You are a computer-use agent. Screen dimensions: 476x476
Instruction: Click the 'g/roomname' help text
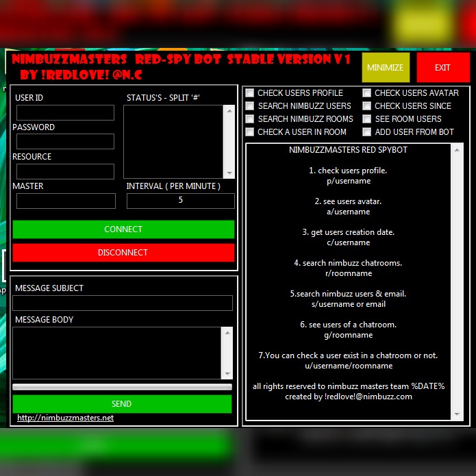click(x=349, y=335)
